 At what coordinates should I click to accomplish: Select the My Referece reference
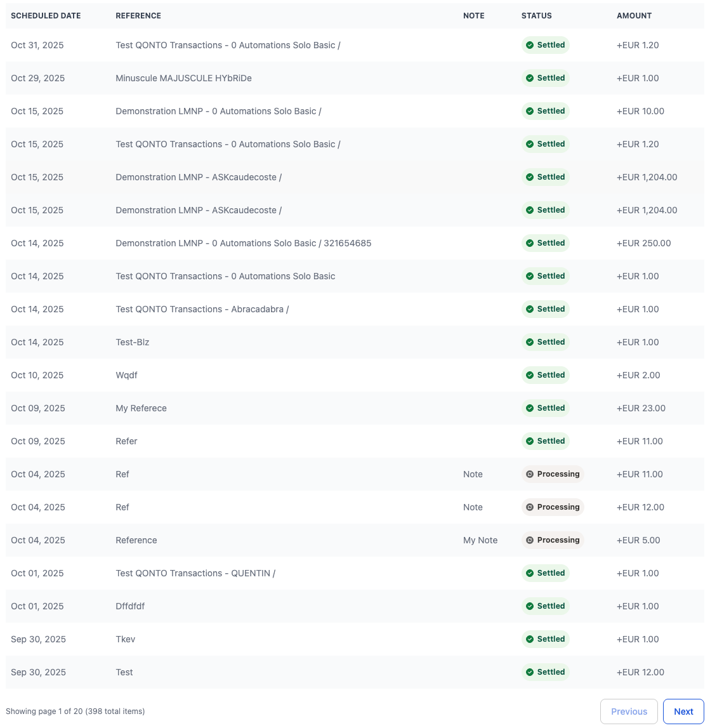click(x=141, y=408)
